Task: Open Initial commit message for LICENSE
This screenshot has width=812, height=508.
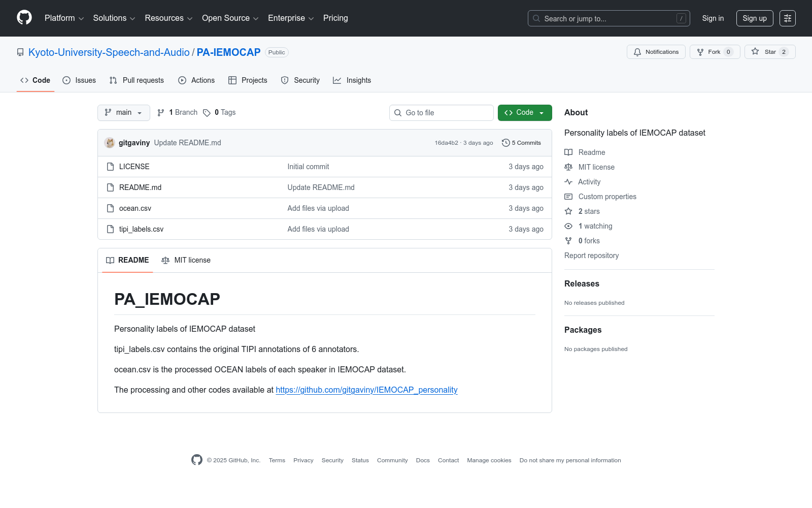Action: coord(309,167)
